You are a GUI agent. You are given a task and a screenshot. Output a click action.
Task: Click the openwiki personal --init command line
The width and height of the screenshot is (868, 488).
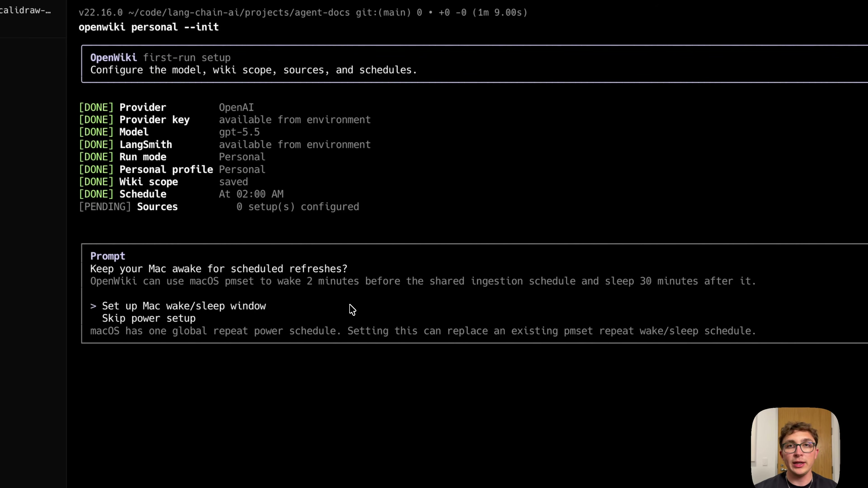point(149,27)
